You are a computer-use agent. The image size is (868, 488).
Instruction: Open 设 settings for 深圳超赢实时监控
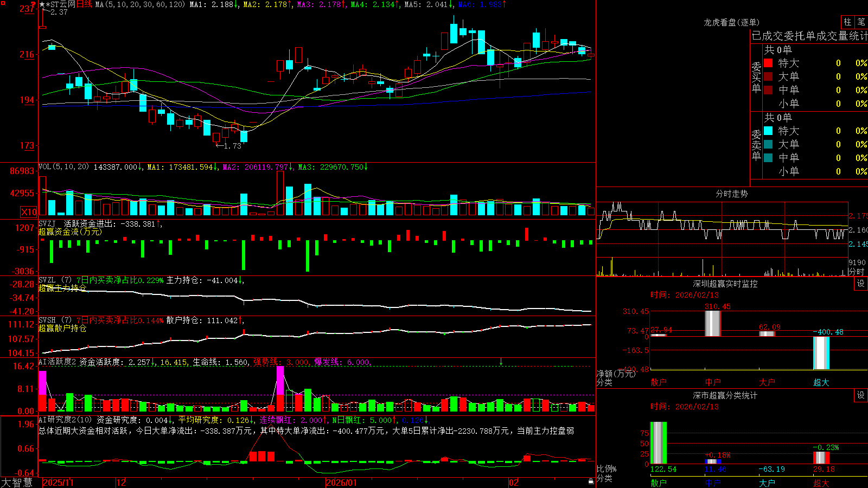point(861,284)
